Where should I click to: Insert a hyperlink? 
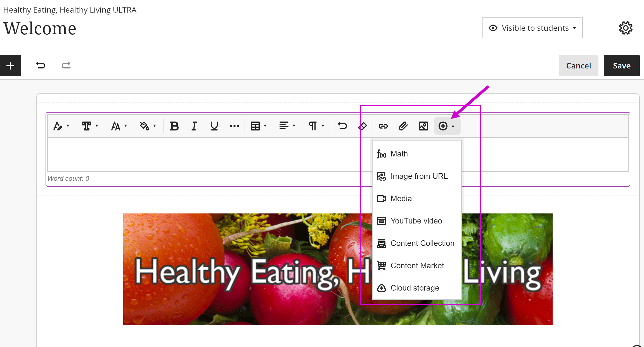(383, 126)
